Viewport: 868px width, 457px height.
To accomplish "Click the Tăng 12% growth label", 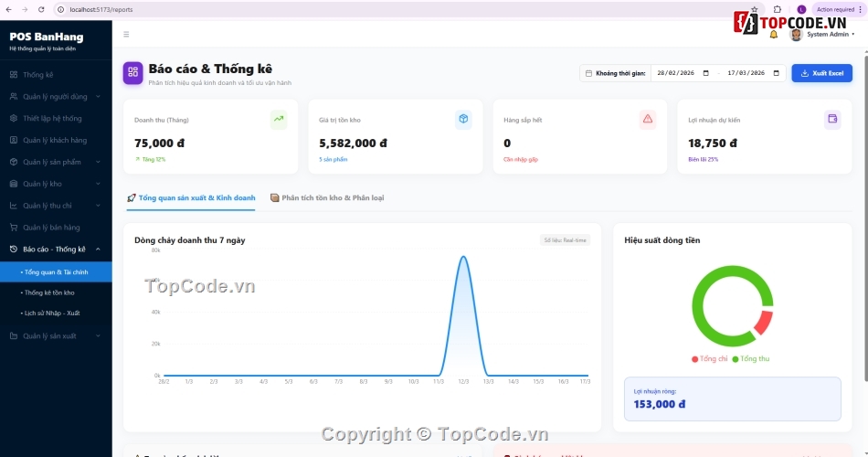I will click(151, 160).
